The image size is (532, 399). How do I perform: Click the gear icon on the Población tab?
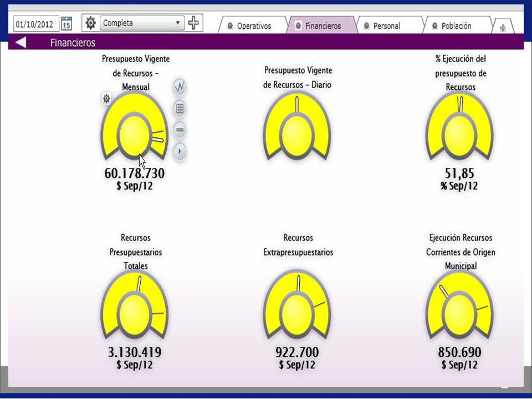click(434, 26)
